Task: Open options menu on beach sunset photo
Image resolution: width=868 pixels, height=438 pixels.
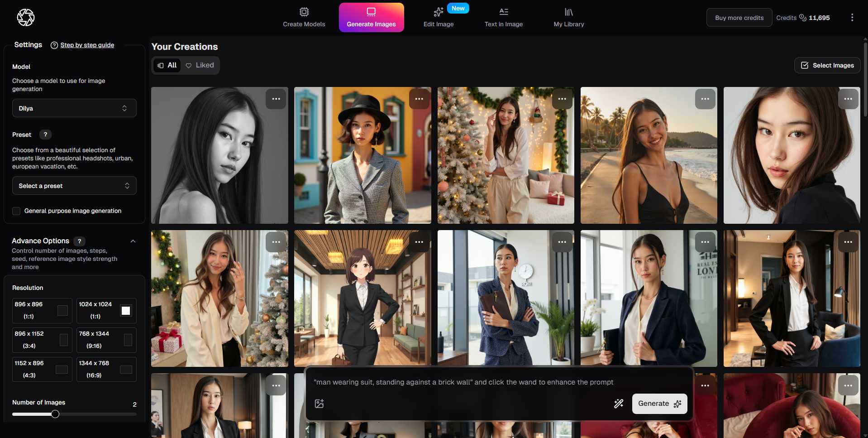Action: coord(705,99)
